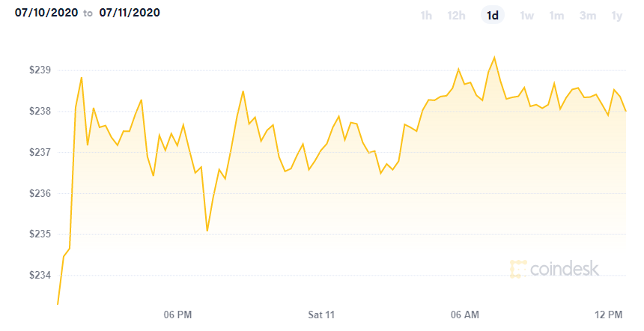This screenshot has height=331, width=644.
Task: Select the 1h time range
Action: pos(426,16)
